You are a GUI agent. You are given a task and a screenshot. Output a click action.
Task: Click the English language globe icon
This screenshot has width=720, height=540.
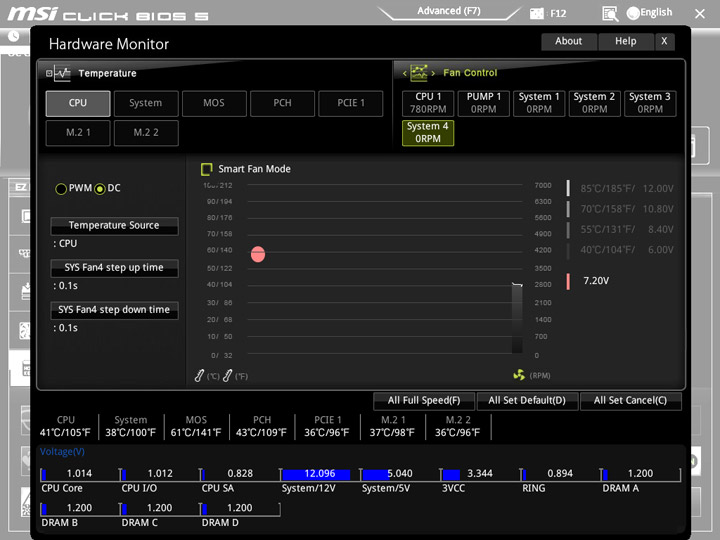click(633, 13)
